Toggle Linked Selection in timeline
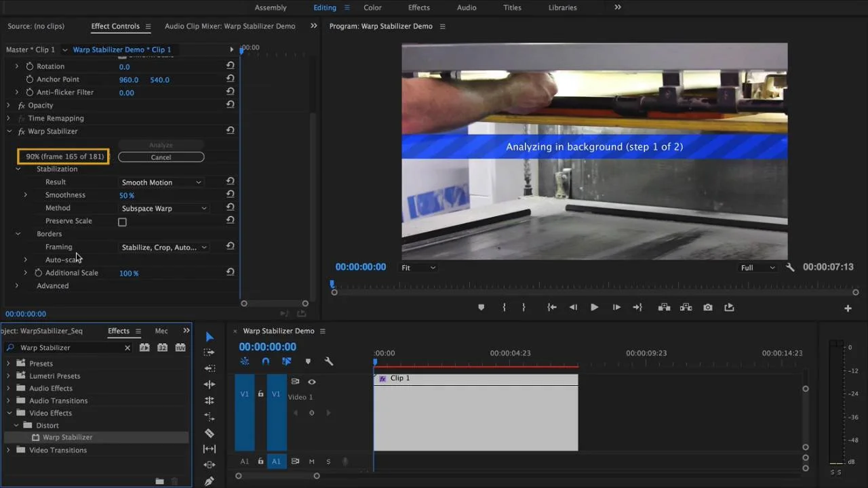 287,362
